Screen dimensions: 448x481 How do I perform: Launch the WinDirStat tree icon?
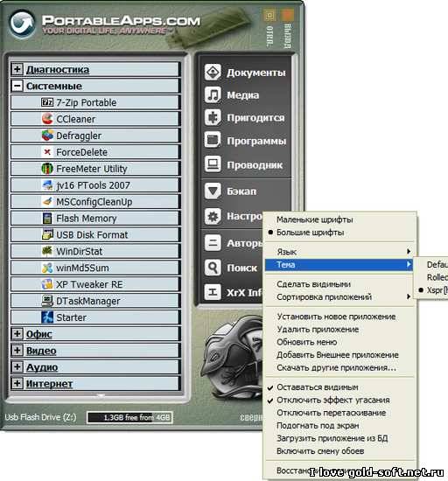[47, 251]
